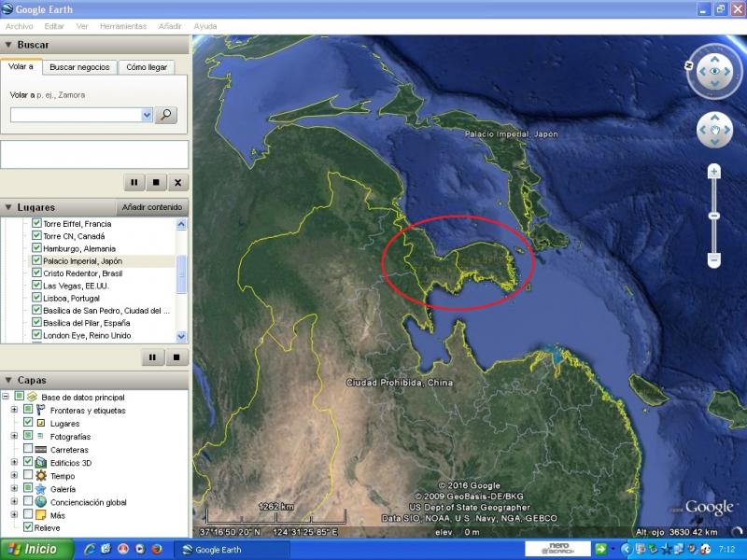This screenshot has width=747, height=560.
Task: Uncheck Torre CN, Canadá
Action: point(36,235)
